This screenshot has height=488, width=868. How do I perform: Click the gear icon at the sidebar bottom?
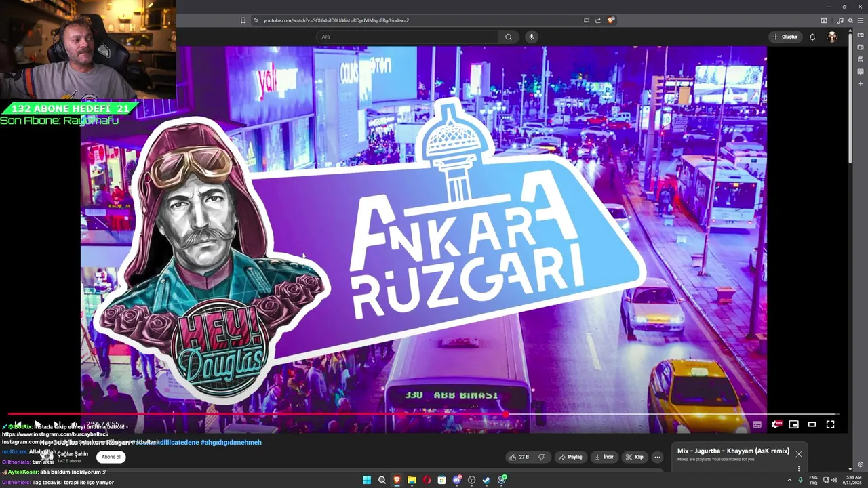click(861, 464)
